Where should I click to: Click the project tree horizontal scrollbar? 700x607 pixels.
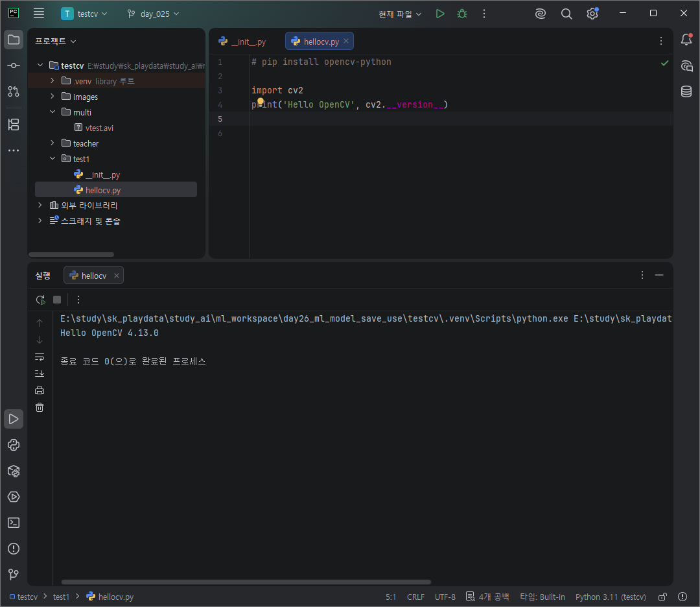pos(71,255)
